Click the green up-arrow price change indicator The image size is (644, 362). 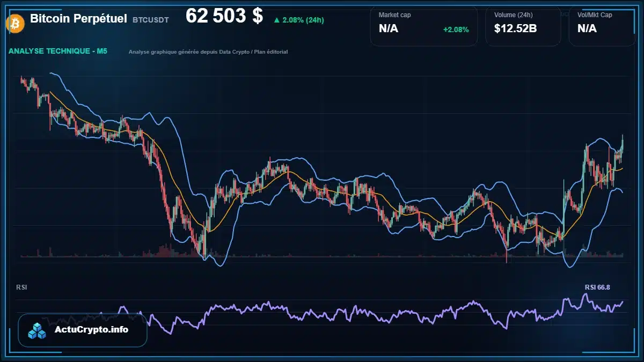click(x=276, y=20)
